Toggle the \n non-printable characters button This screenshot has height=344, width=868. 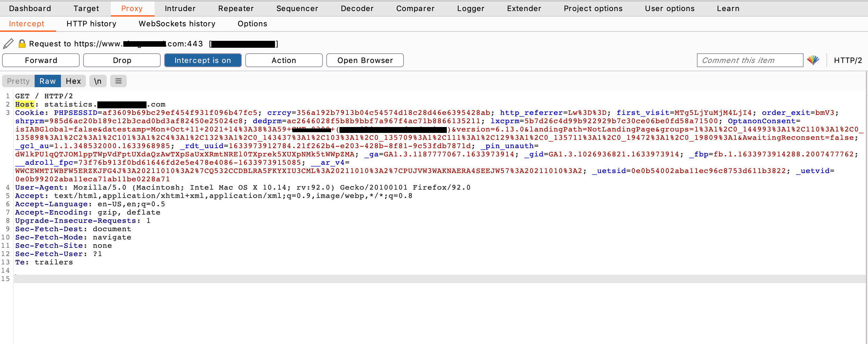[x=98, y=81]
